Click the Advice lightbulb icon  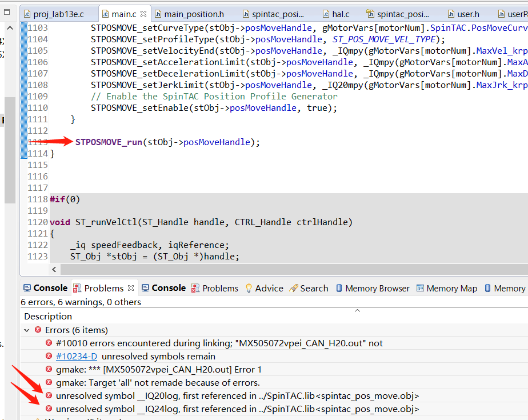[249, 289]
